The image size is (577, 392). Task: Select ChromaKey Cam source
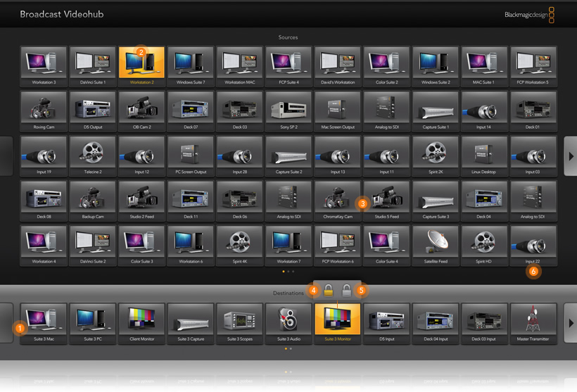click(338, 201)
